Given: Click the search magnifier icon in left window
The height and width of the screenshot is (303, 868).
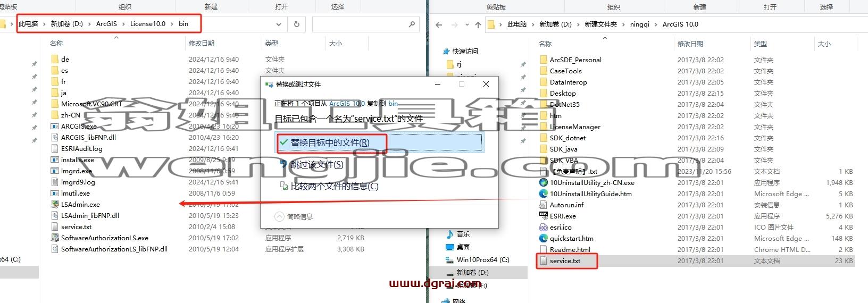Looking at the screenshot, I should 412,24.
